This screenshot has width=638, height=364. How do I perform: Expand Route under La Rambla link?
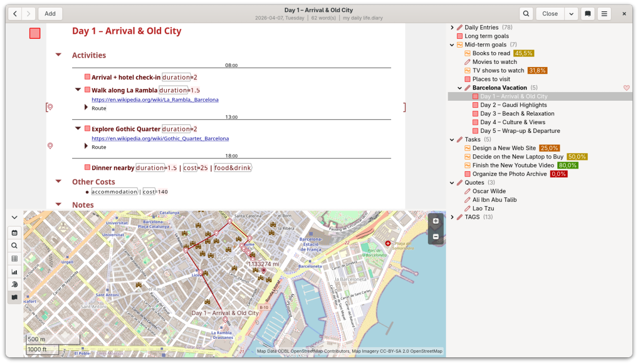coord(86,107)
